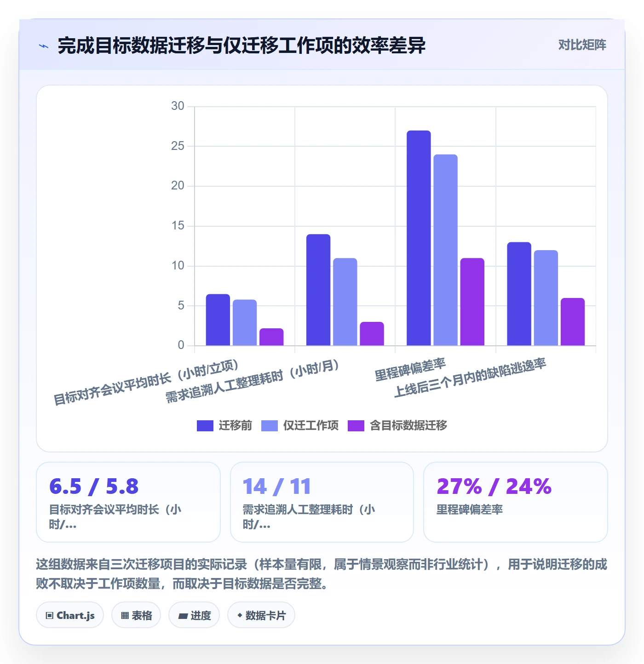Click the dark blue 迁移前 legend swatch
644x664 pixels.
(x=205, y=426)
